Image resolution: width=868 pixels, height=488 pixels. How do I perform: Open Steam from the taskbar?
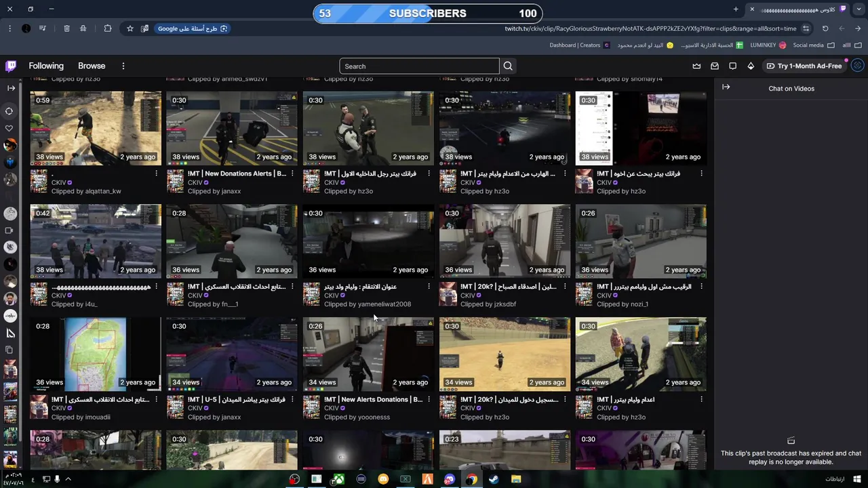pos(494,479)
